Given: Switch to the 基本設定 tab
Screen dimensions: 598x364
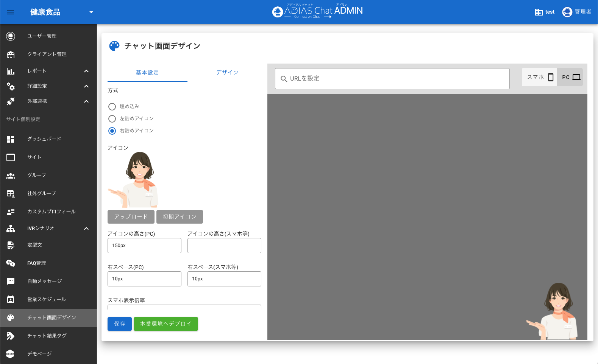Looking at the screenshot, I should click(147, 73).
